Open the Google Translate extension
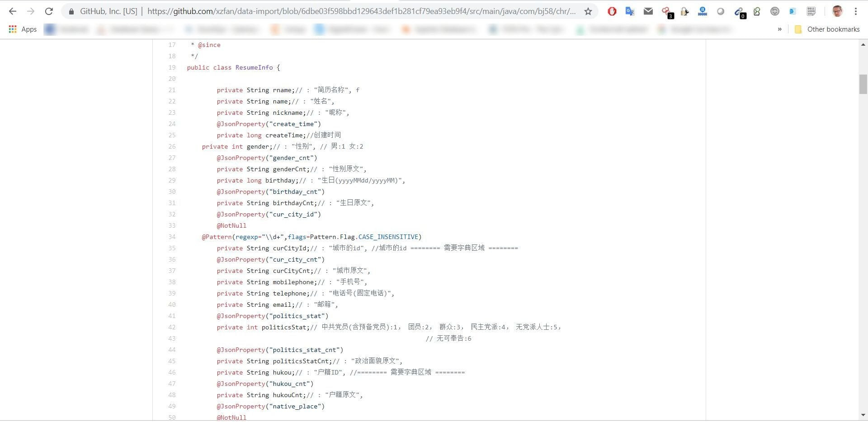 (630, 11)
